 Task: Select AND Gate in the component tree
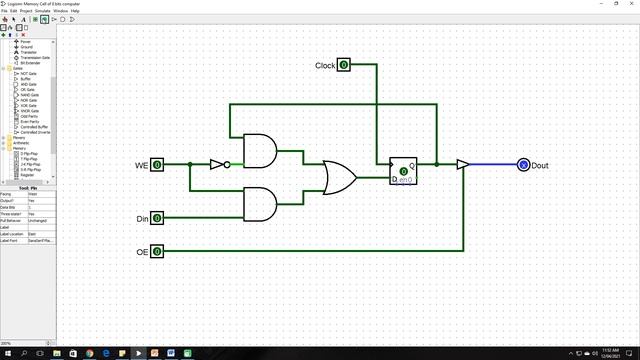click(28, 84)
